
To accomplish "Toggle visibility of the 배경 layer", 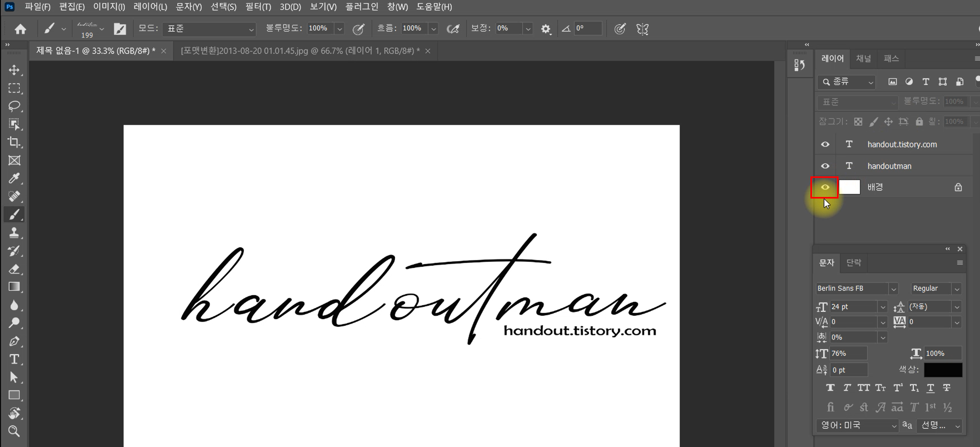I will (x=825, y=187).
